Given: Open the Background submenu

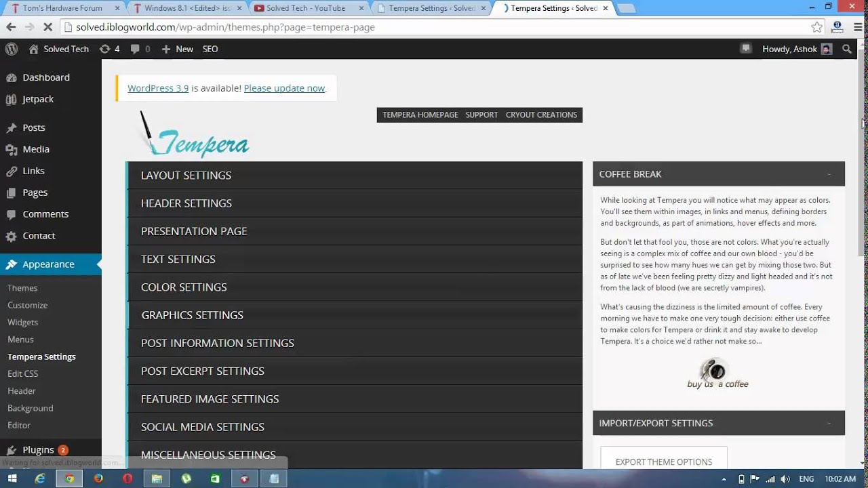Looking at the screenshot, I should pos(30,408).
